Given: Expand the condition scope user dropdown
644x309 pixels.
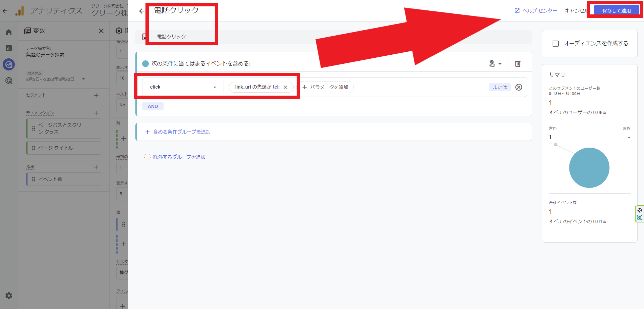Looking at the screenshot, I should [x=495, y=64].
